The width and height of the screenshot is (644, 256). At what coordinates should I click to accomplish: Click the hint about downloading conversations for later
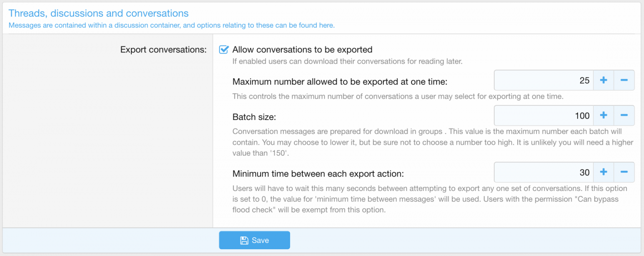click(x=347, y=62)
